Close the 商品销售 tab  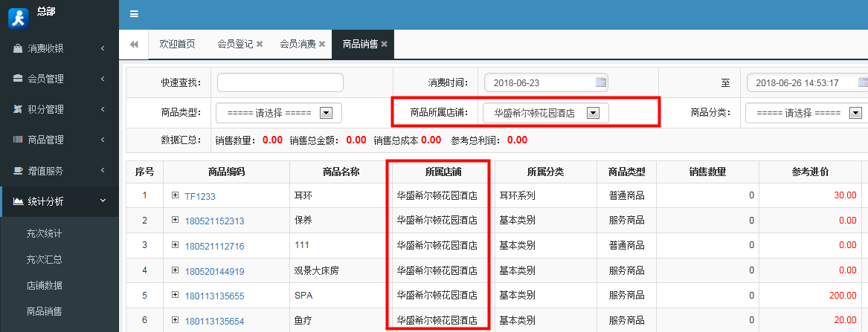pos(385,45)
